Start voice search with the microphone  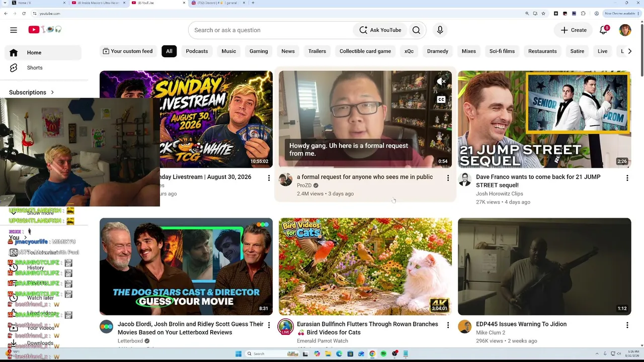pos(440,30)
